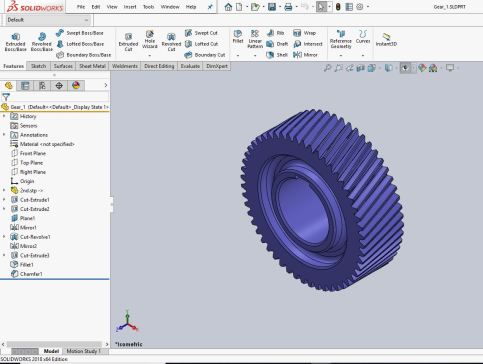
Task: Expand the FeatureManager panel tabs arrow
Action: point(106,86)
